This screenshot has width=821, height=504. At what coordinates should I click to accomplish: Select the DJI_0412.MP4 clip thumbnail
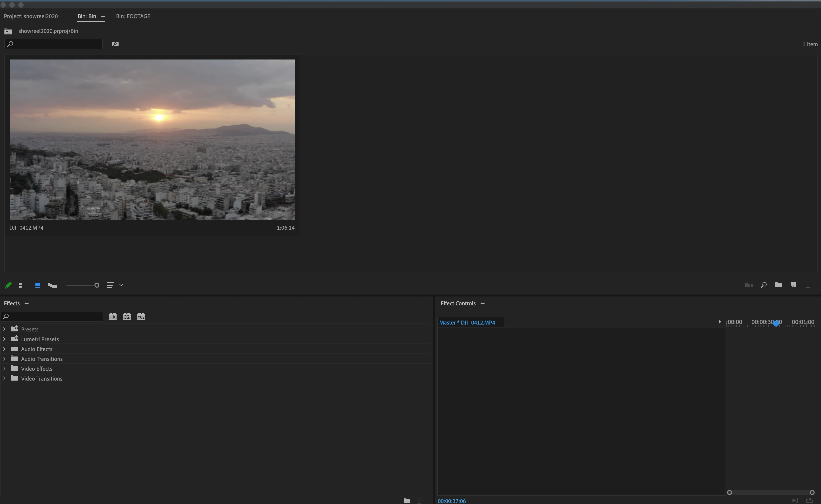point(152,139)
